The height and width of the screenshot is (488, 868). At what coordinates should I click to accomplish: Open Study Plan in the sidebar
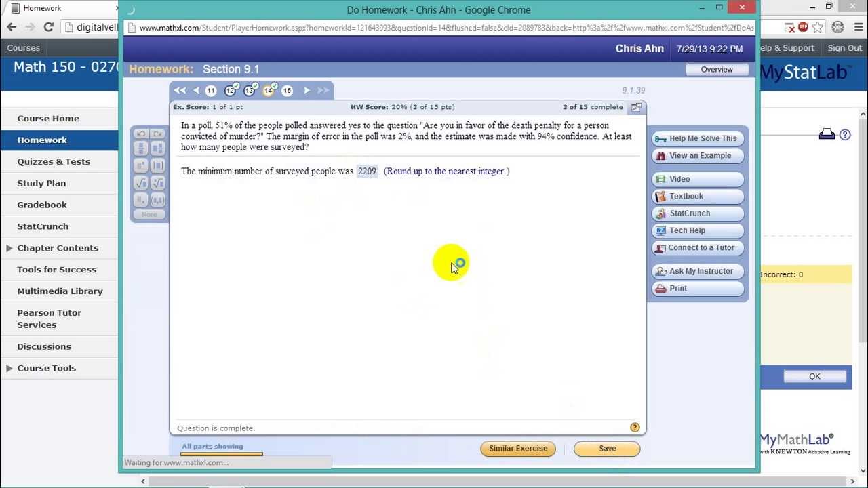pos(41,183)
